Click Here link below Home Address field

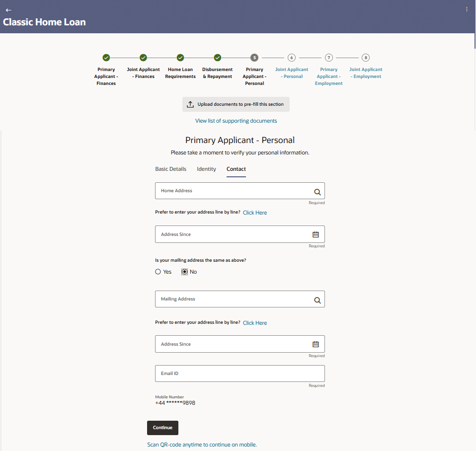pyautogui.click(x=255, y=213)
